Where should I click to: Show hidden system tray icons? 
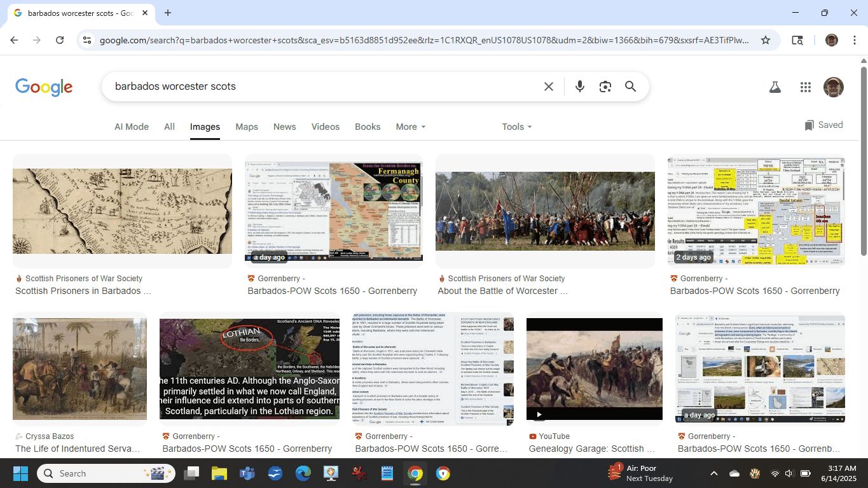tap(713, 473)
